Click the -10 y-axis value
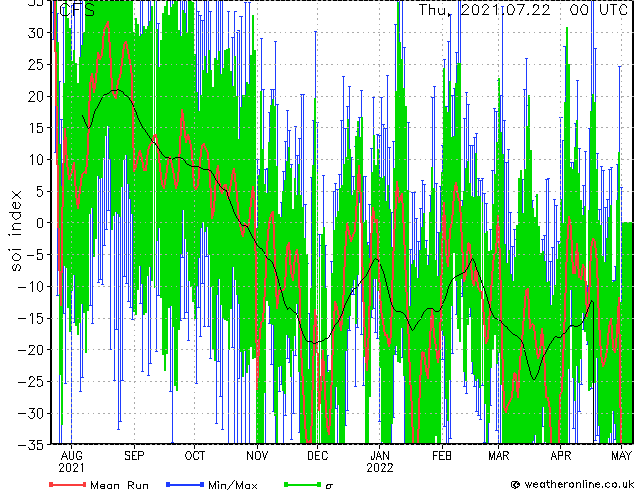Viewport: 634px width, 490px height. (x=31, y=287)
